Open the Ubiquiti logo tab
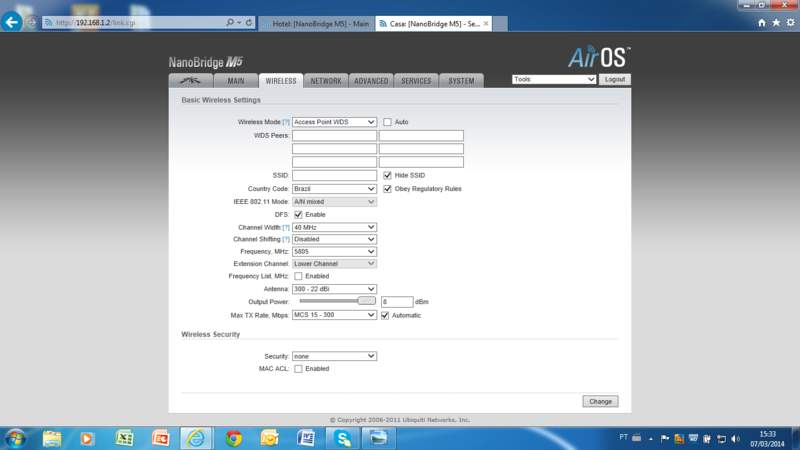 click(191, 81)
